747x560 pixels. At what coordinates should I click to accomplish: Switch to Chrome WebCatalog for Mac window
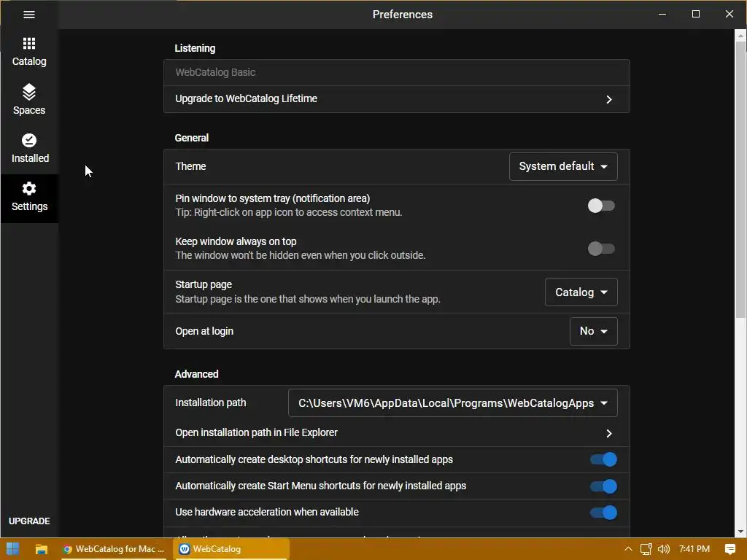point(114,549)
